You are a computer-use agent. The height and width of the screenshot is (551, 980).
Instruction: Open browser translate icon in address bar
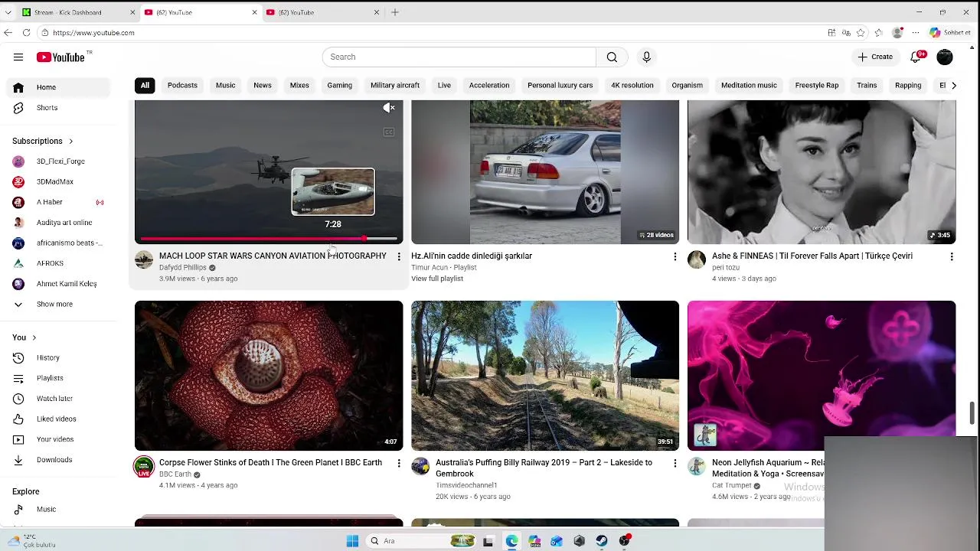tap(846, 32)
